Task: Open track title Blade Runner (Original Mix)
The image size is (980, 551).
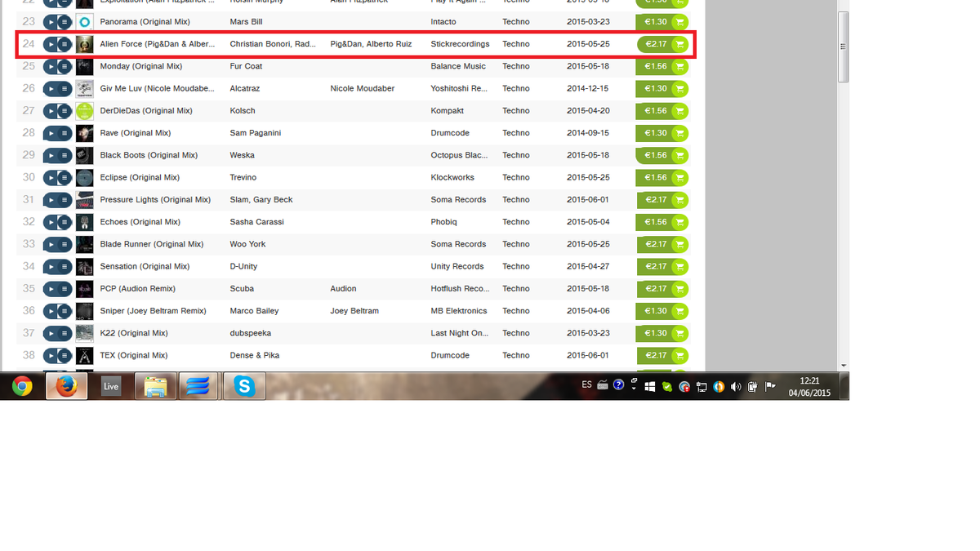Action: pos(152,244)
